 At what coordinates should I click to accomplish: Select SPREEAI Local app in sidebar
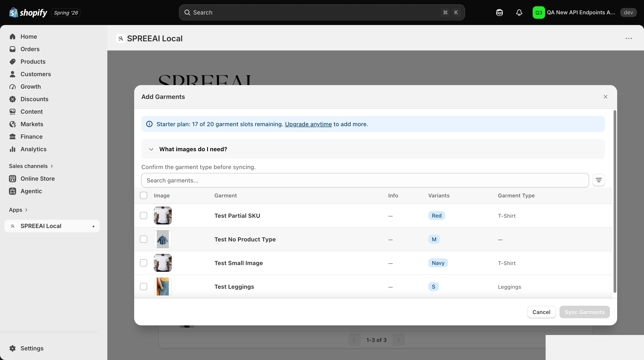tap(52, 226)
